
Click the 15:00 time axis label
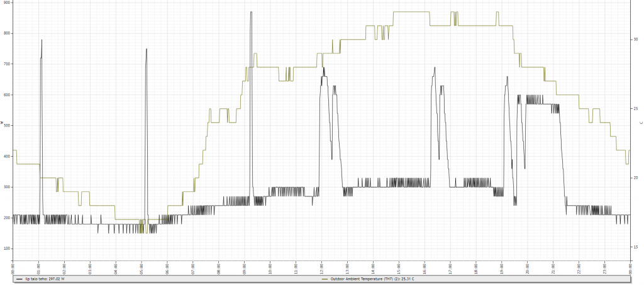(399, 268)
